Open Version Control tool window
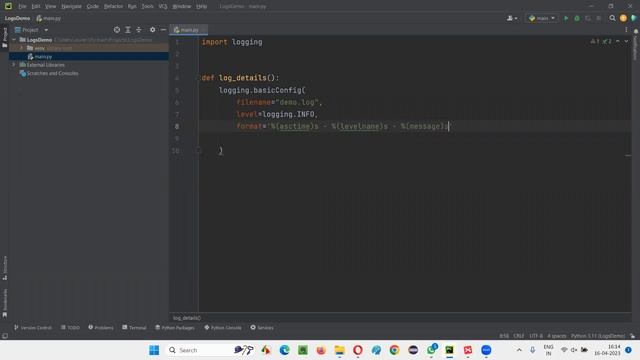 (x=33, y=327)
